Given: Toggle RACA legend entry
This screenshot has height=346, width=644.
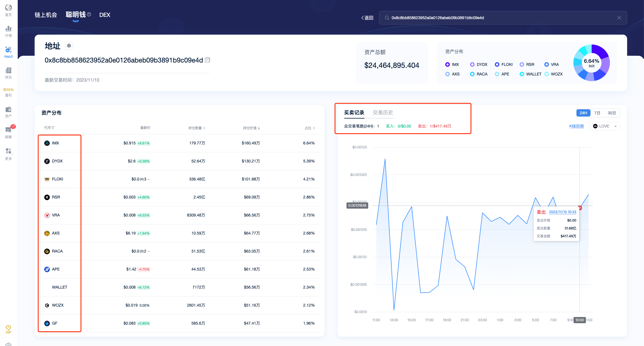Looking at the screenshot, I should [479, 74].
